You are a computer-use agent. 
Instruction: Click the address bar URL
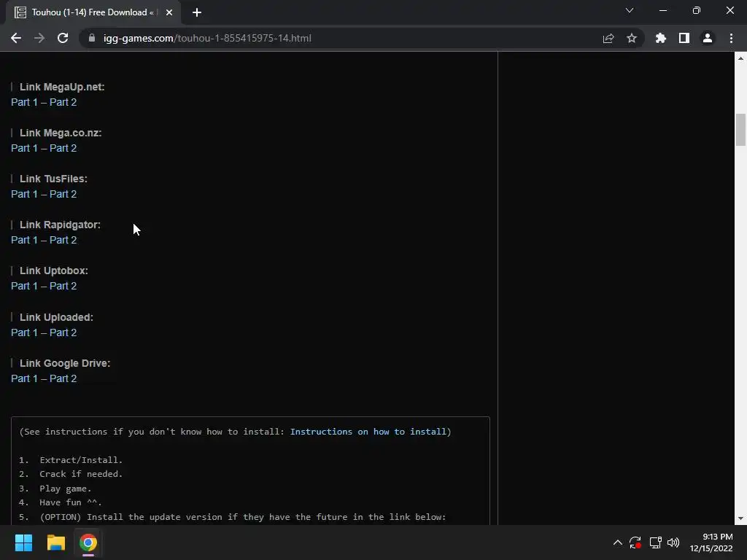click(x=207, y=38)
